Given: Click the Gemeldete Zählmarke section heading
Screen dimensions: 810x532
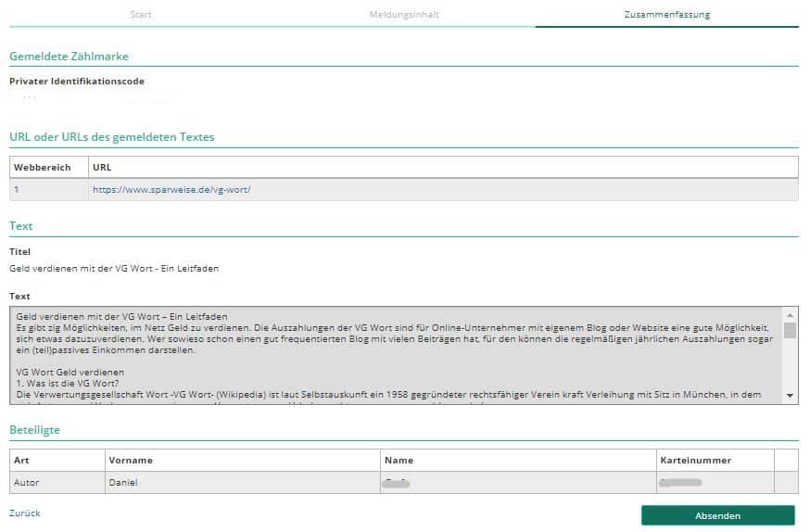Looking at the screenshot, I should 69,57.
